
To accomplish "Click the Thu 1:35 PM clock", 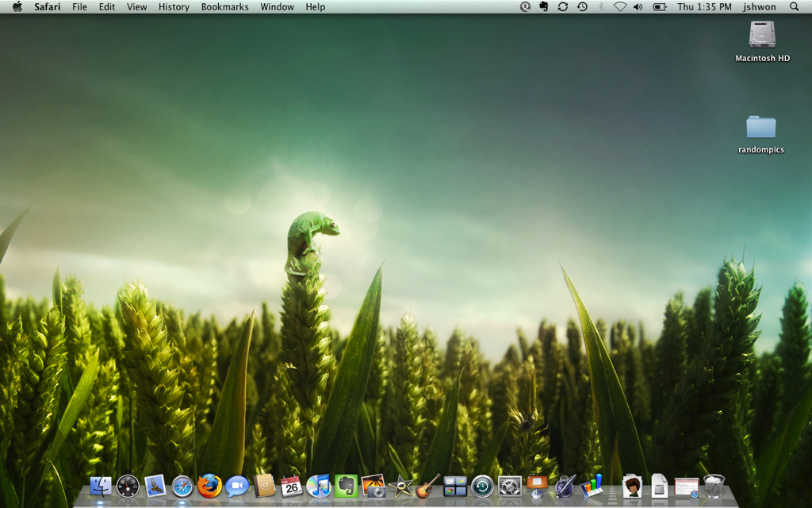I will point(704,6).
